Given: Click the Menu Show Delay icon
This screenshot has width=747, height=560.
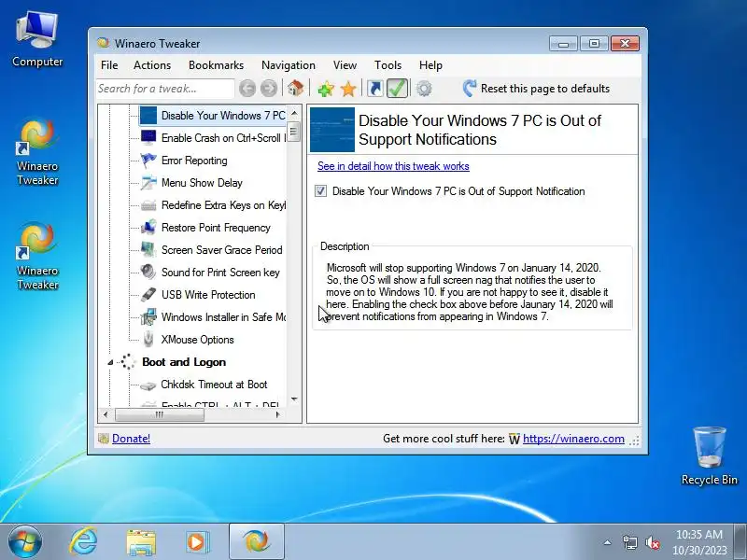Looking at the screenshot, I should 148,183.
